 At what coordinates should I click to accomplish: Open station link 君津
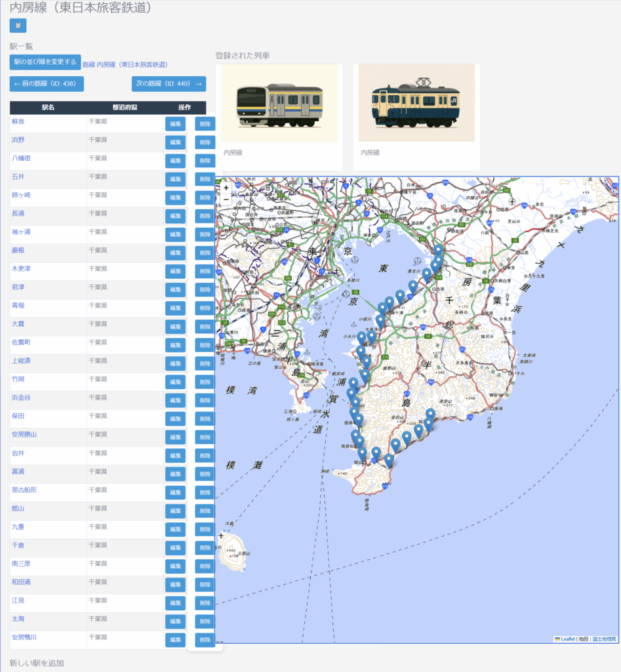coord(18,287)
